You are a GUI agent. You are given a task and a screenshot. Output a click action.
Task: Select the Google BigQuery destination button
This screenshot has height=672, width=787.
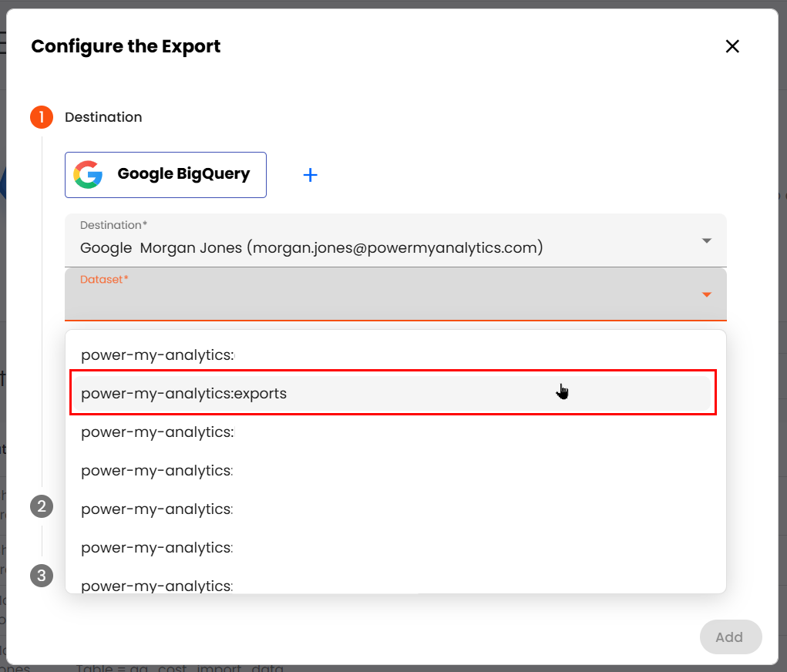(x=166, y=175)
